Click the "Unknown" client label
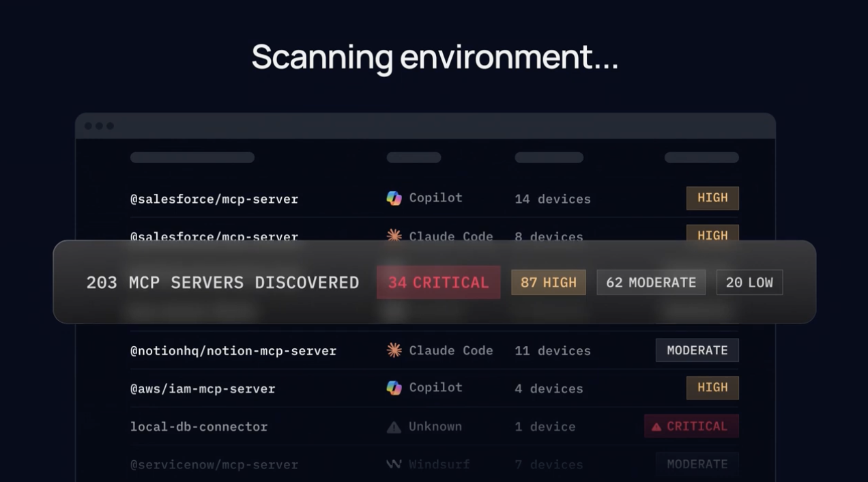This screenshot has width=868, height=482. (x=435, y=427)
